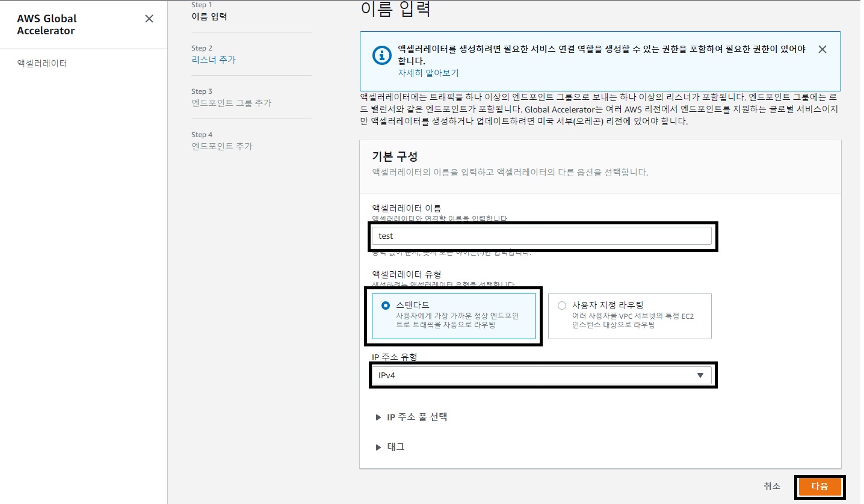Click the 기본 구성 section heading

click(x=396, y=156)
